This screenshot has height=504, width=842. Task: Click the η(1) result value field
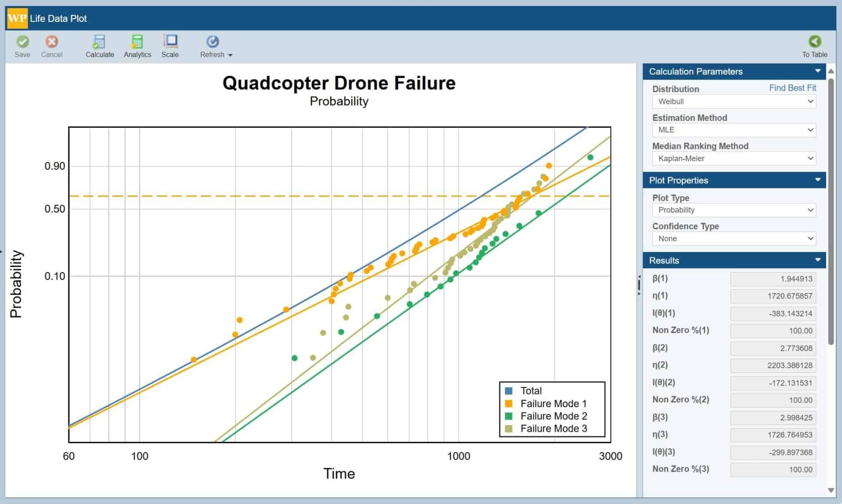773,295
